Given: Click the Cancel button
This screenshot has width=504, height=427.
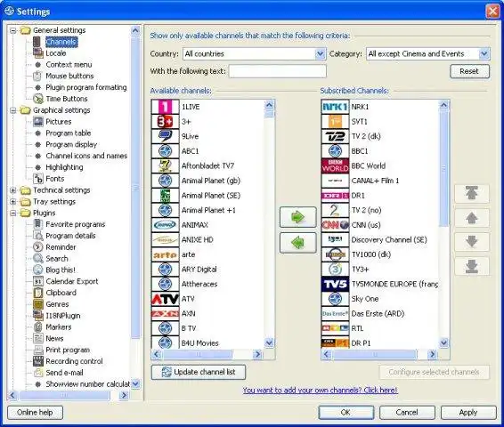Looking at the screenshot, I should (407, 413).
